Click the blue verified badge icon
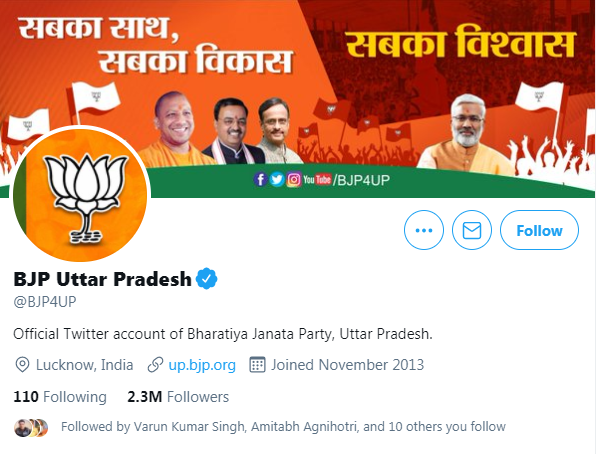The width and height of the screenshot is (596, 454). [206, 279]
